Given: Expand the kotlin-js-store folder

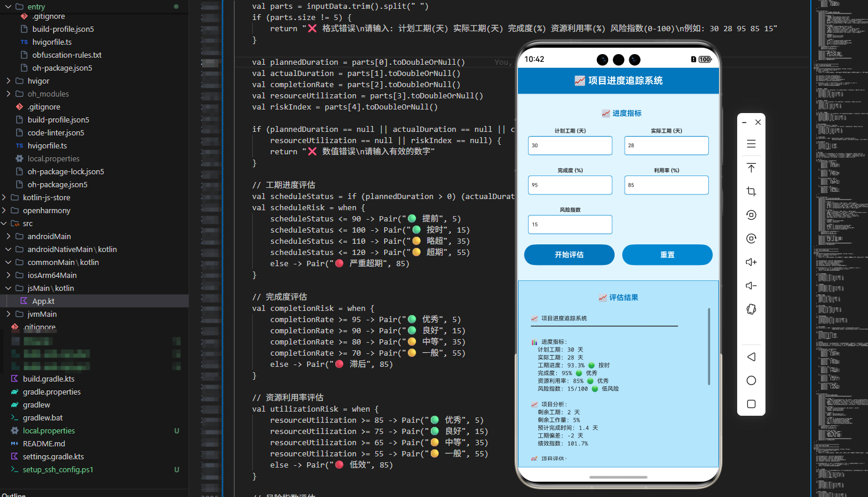Looking at the screenshot, I should click(x=4, y=197).
